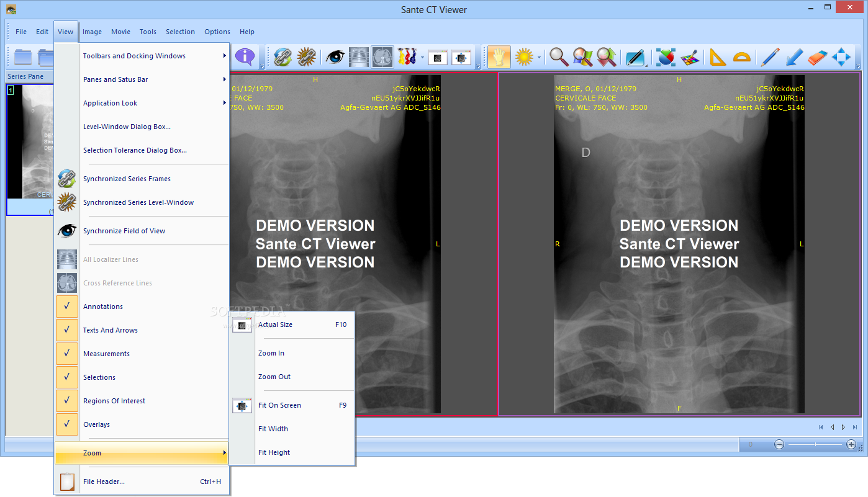Open Selection Tolerance Dialog Box...
This screenshot has width=868, height=497.
click(x=142, y=150)
